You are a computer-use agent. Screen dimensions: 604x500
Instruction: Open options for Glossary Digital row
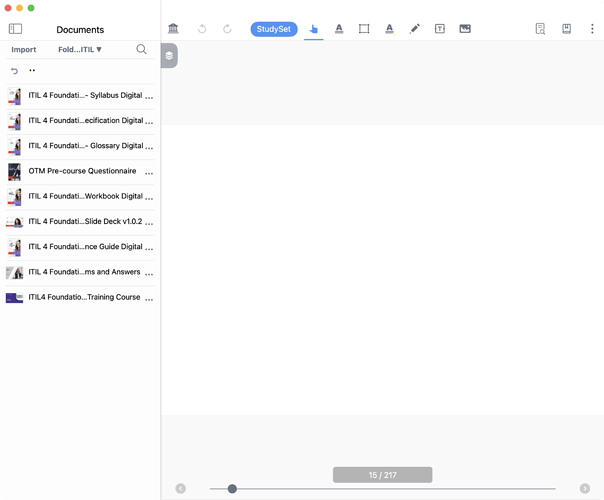tap(149, 148)
